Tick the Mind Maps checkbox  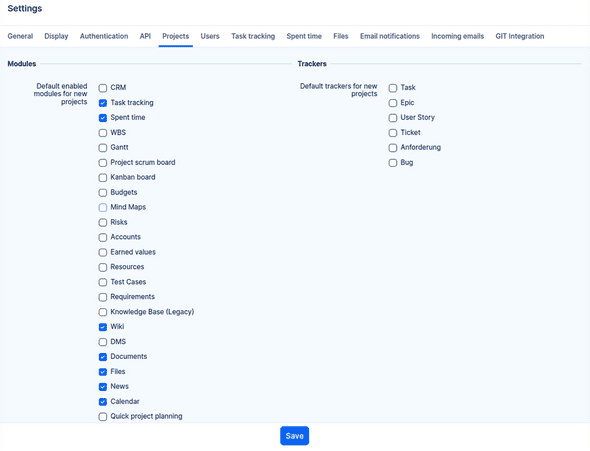point(103,207)
